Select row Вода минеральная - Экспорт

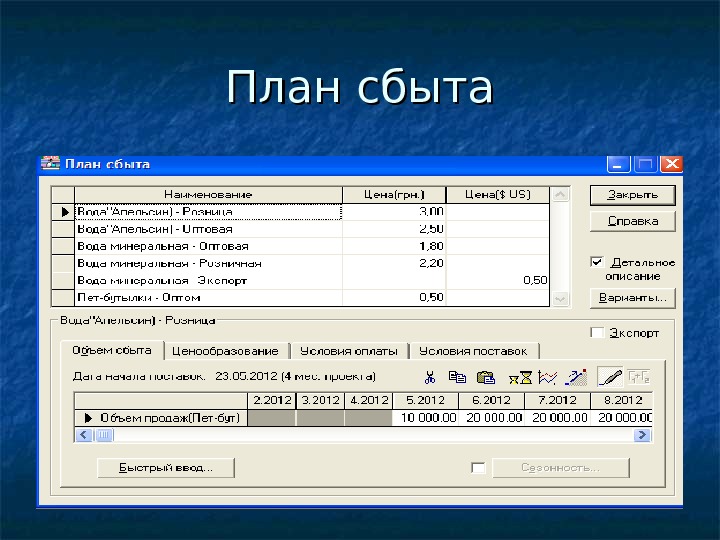pos(208,280)
